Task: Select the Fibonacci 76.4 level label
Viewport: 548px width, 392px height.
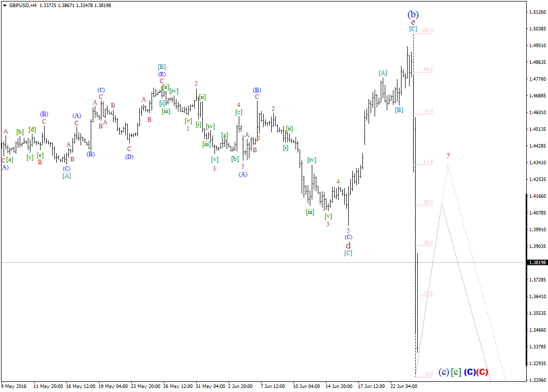Action: [x=428, y=112]
